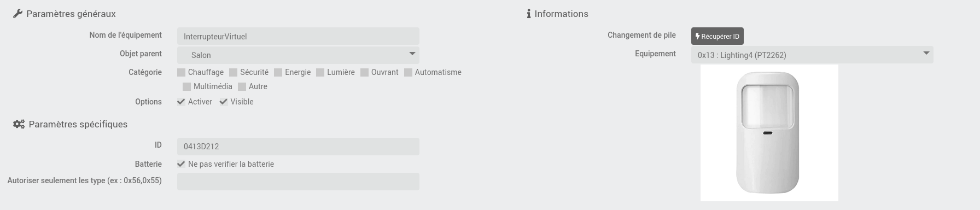The height and width of the screenshot is (210, 980).
Task: Click the gears icon beside Paramètres spécifiques
Action: [x=19, y=124]
